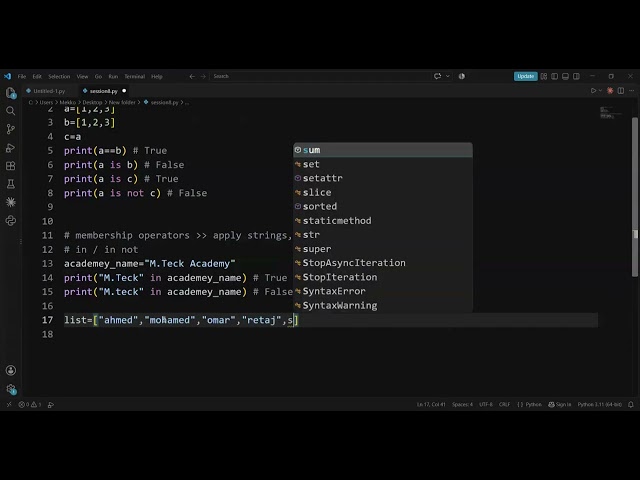This screenshot has height=480, width=640.
Task: Click the blue Update button
Action: (x=525, y=76)
